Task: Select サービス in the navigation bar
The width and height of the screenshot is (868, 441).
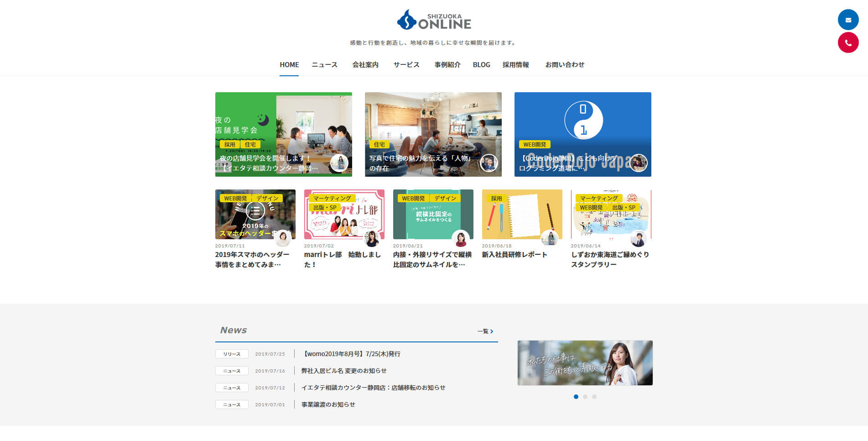Action: point(406,65)
